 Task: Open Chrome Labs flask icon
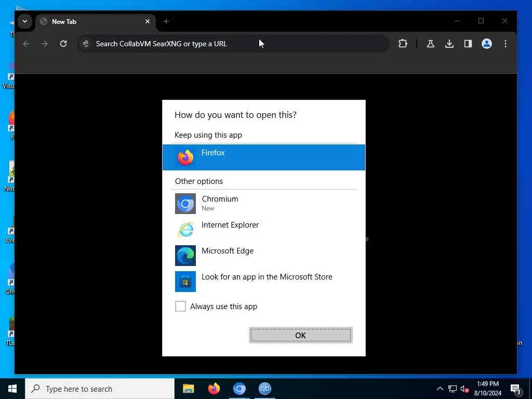coord(431,44)
